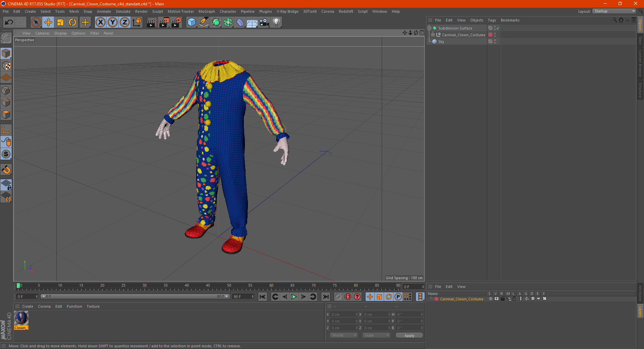Open the Layout Startup dropdown

(x=614, y=11)
